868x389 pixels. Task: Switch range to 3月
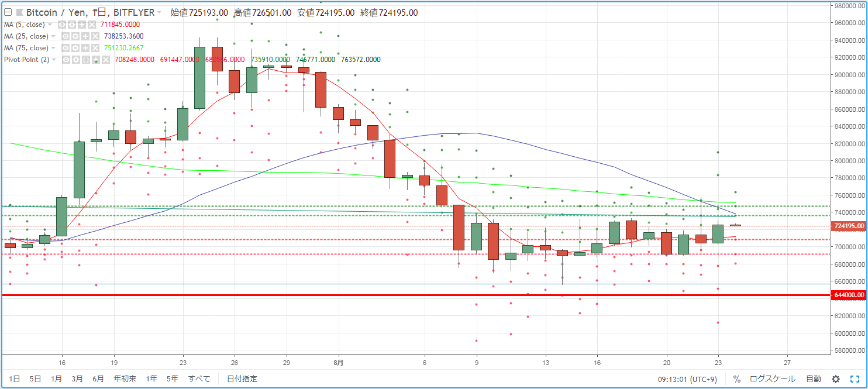[77, 378]
